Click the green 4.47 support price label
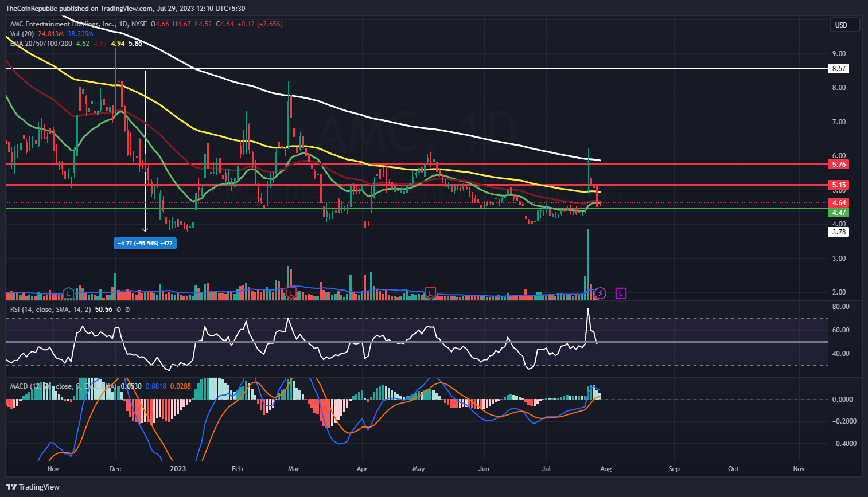The width and height of the screenshot is (868, 497). [x=839, y=212]
